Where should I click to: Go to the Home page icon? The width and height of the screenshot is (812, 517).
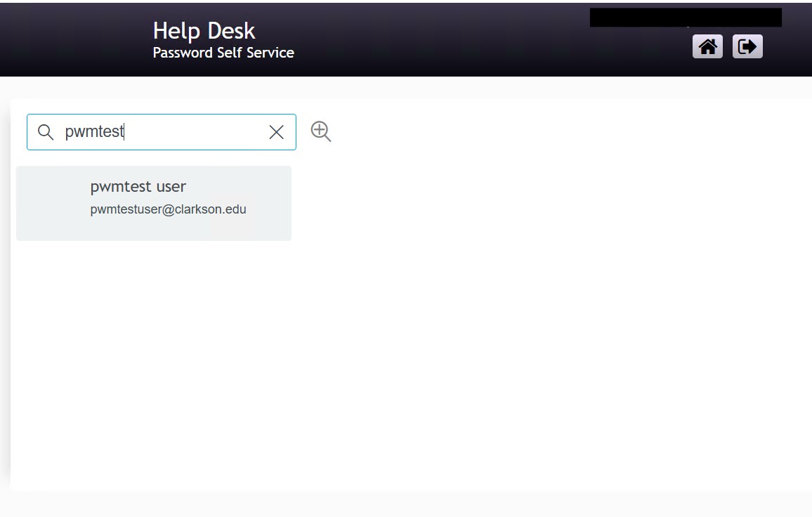click(707, 46)
